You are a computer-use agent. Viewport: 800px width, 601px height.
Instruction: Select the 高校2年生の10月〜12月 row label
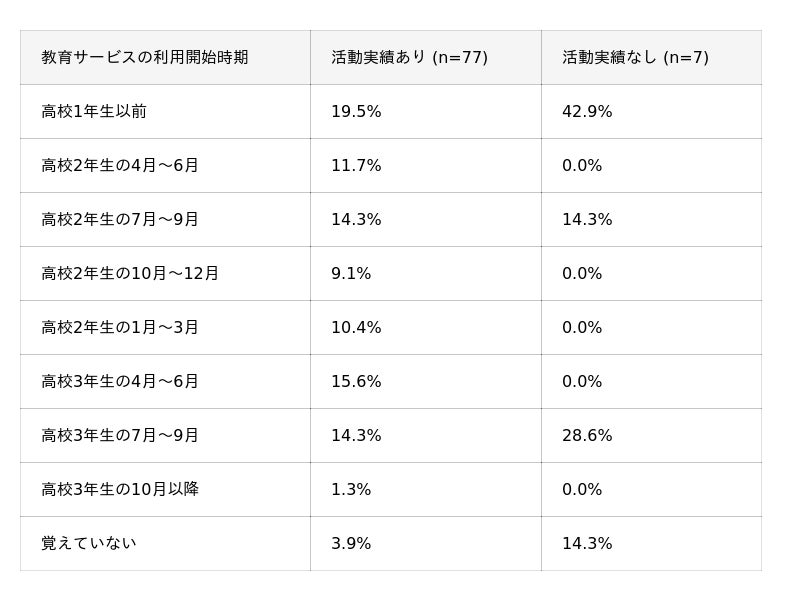coord(130,274)
